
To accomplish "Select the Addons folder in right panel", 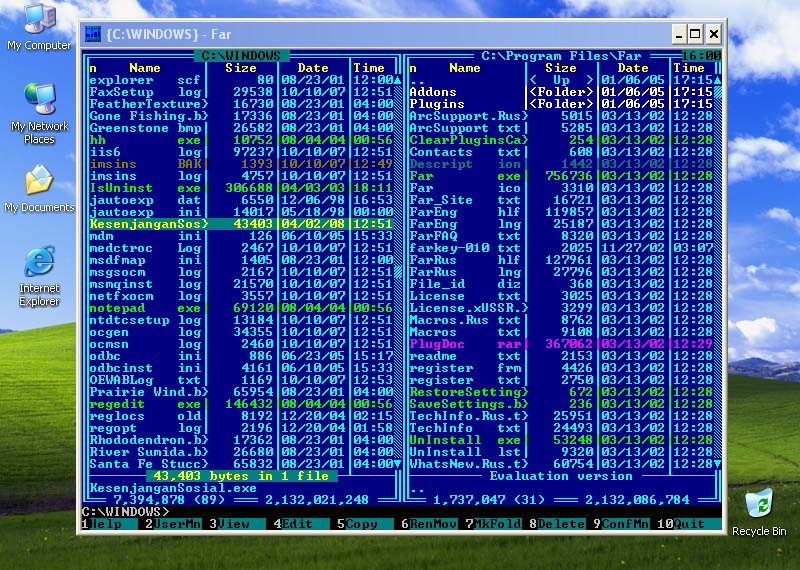I will pyautogui.click(x=561, y=92).
